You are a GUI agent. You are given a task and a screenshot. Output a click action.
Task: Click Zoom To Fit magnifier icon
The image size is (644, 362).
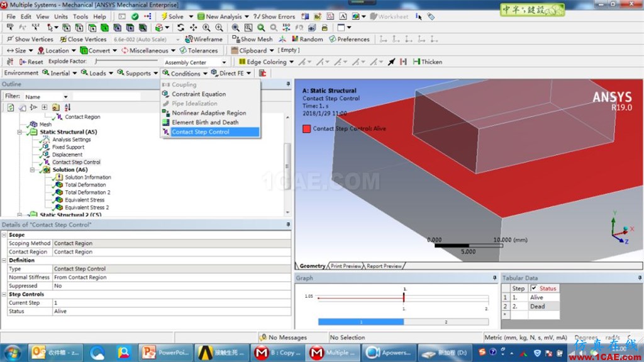coord(235,28)
